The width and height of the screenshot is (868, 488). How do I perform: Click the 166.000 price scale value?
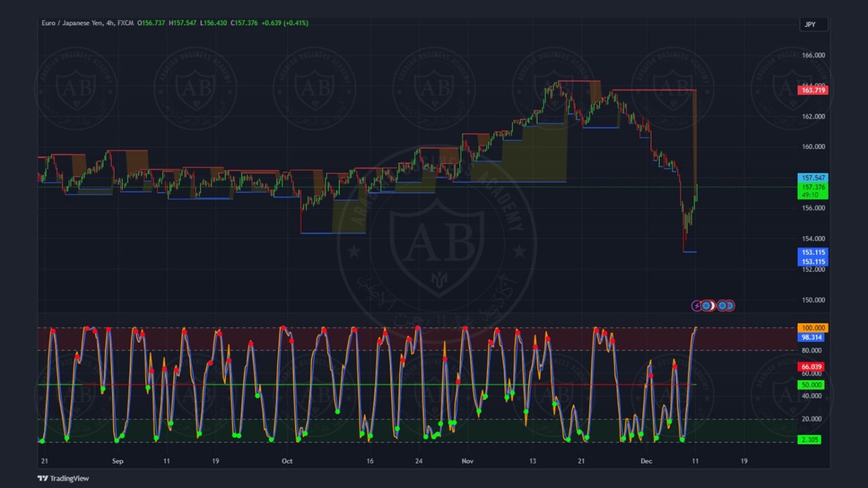(813, 56)
